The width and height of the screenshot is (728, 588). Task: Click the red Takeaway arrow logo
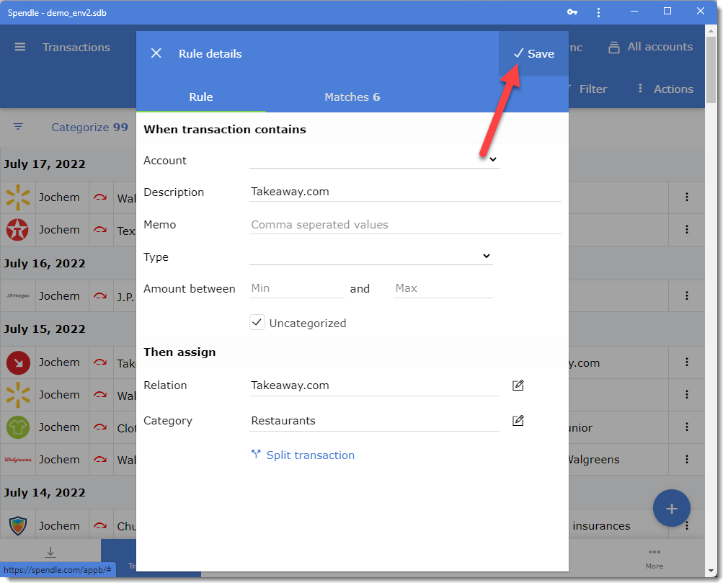(17, 362)
